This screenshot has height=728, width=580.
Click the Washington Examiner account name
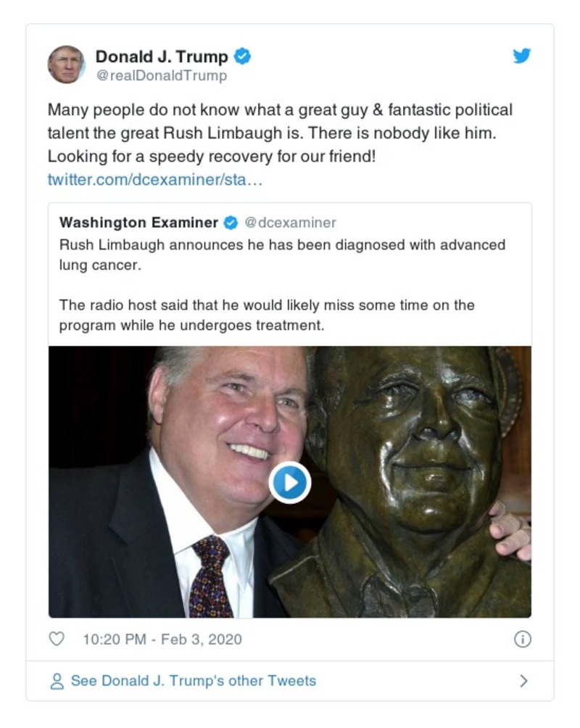(138, 223)
